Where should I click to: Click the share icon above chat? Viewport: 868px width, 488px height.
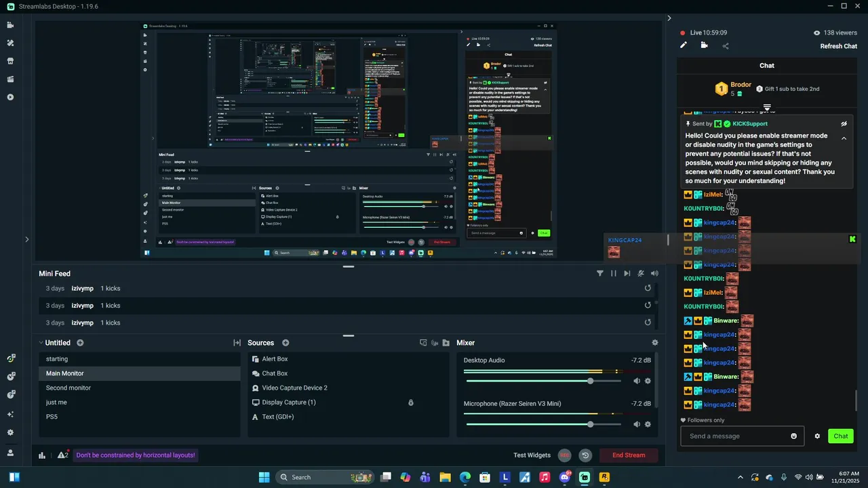(726, 46)
